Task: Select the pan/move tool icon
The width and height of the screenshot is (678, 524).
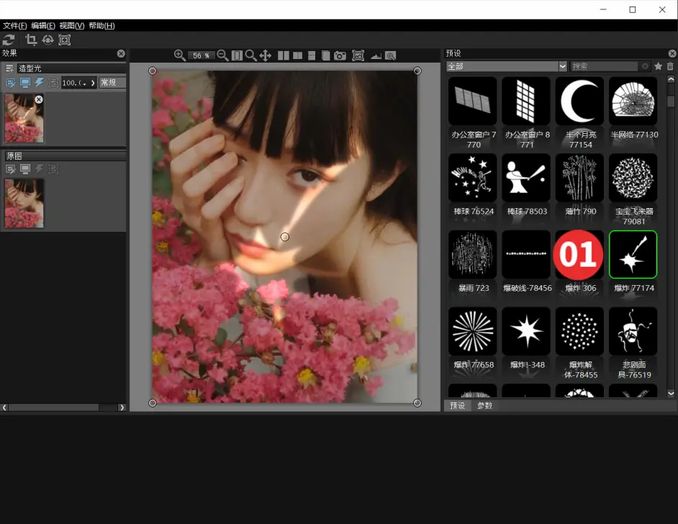Action: click(265, 55)
